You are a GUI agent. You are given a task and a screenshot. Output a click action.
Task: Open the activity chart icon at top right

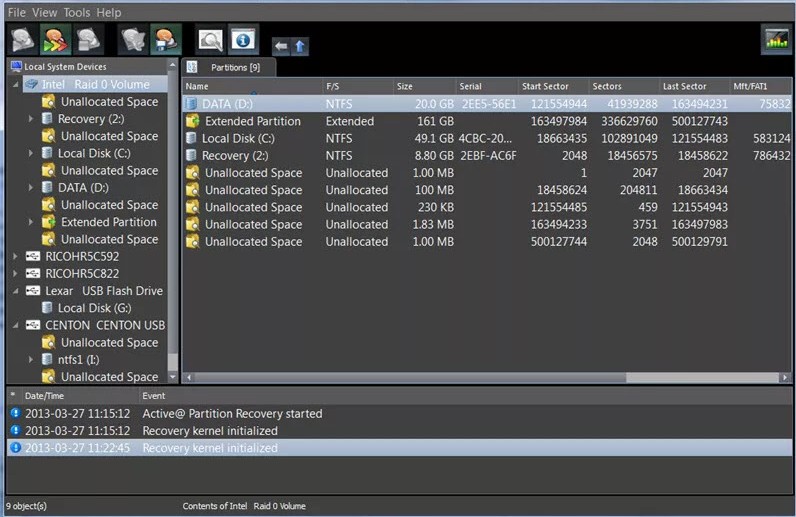click(x=777, y=40)
